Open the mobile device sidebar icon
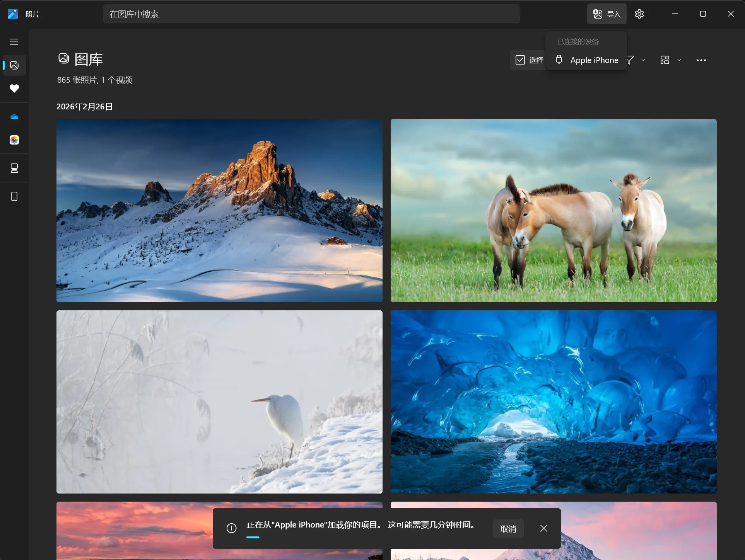The height and width of the screenshot is (560, 745). point(14,196)
